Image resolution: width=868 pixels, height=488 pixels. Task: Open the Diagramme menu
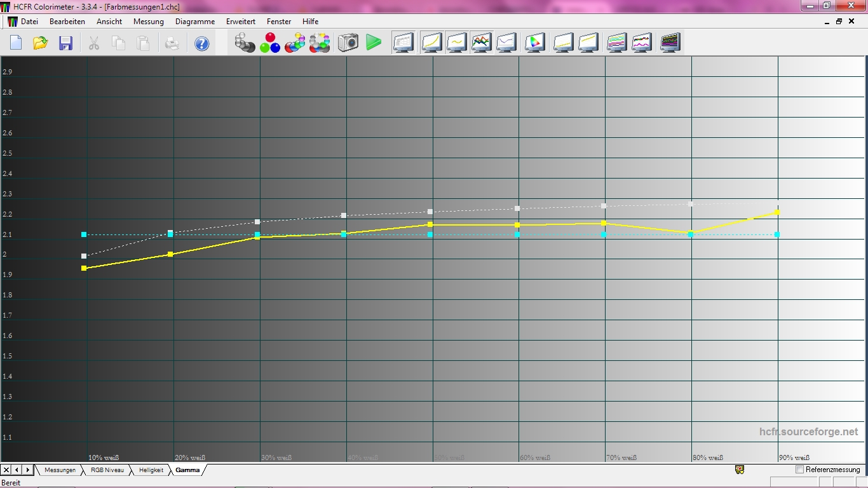click(x=195, y=22)
